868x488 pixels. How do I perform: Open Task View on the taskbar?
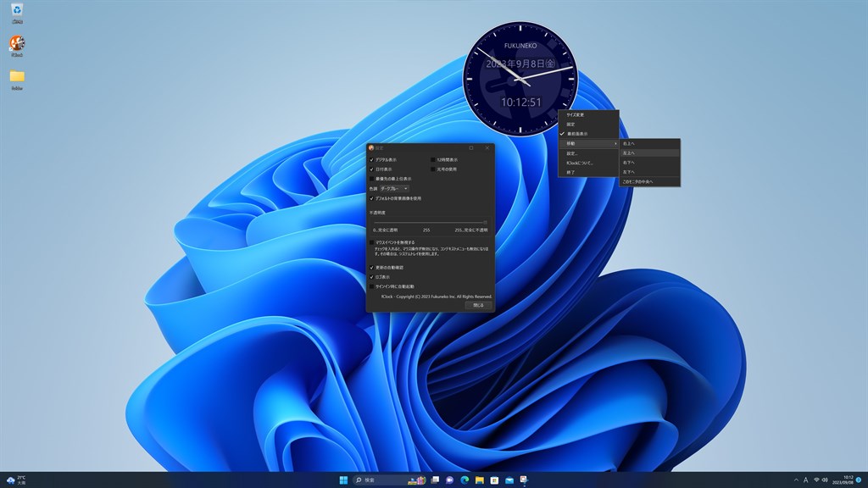pos(435,480)
